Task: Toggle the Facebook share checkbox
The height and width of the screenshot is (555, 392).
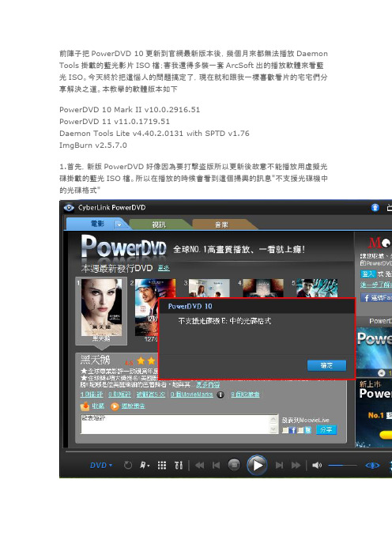Action: [285, 430]
